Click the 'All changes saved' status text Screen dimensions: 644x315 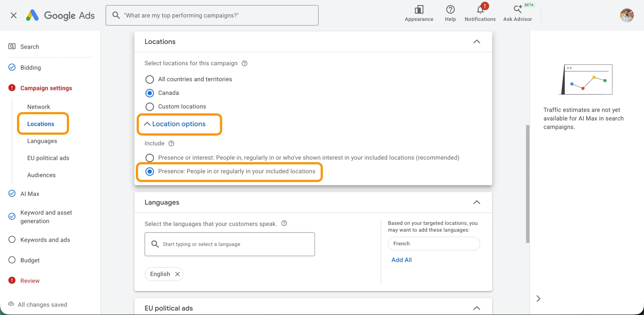[x=43, y=304]
